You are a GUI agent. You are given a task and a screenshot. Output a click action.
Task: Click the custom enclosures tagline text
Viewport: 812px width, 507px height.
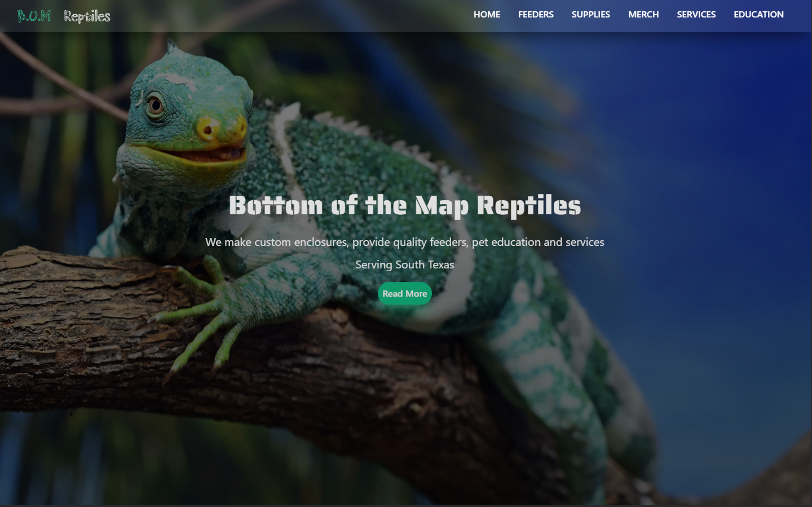click(x=405, y=242)
